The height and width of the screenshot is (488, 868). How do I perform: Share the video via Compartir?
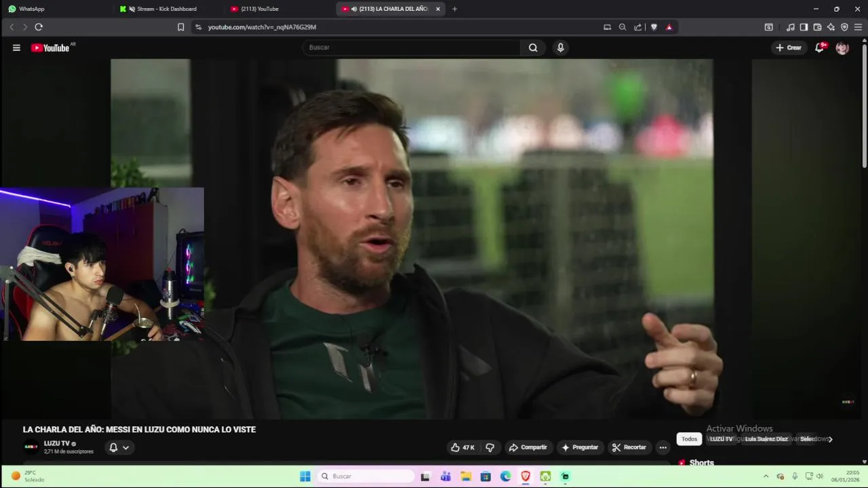pyautogui.click(x=528, y=447)
